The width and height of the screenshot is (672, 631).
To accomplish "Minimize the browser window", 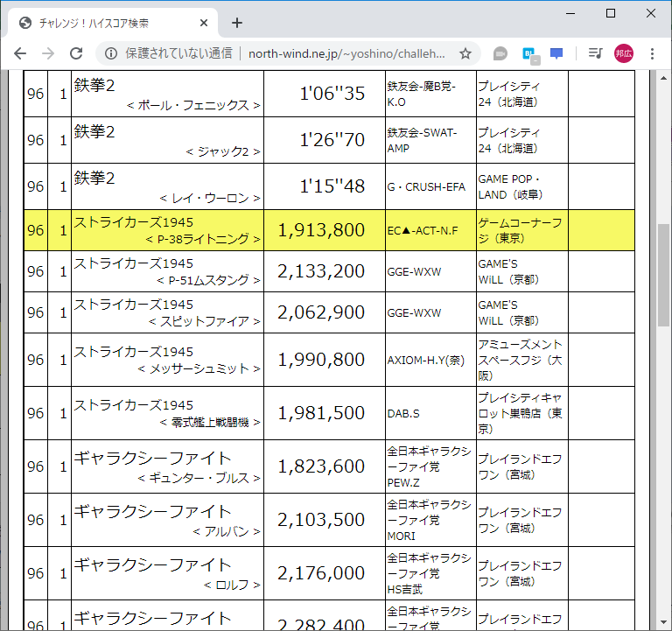I will [x=570, y=13].
